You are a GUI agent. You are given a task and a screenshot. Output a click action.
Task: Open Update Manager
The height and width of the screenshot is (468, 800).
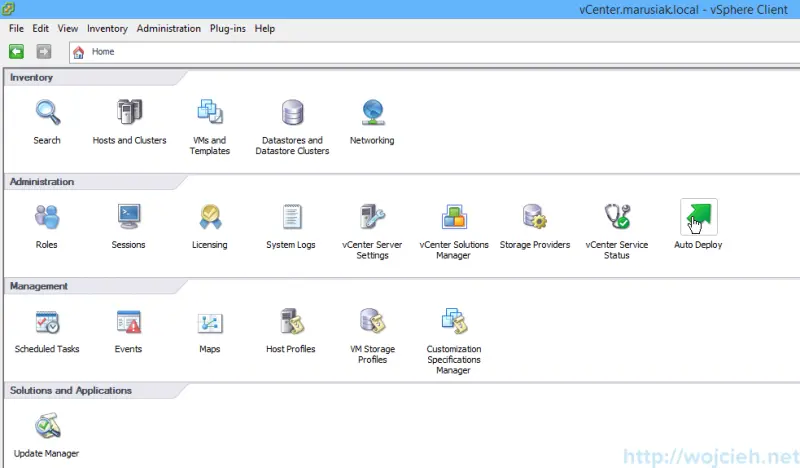click(x=47, y=426)
